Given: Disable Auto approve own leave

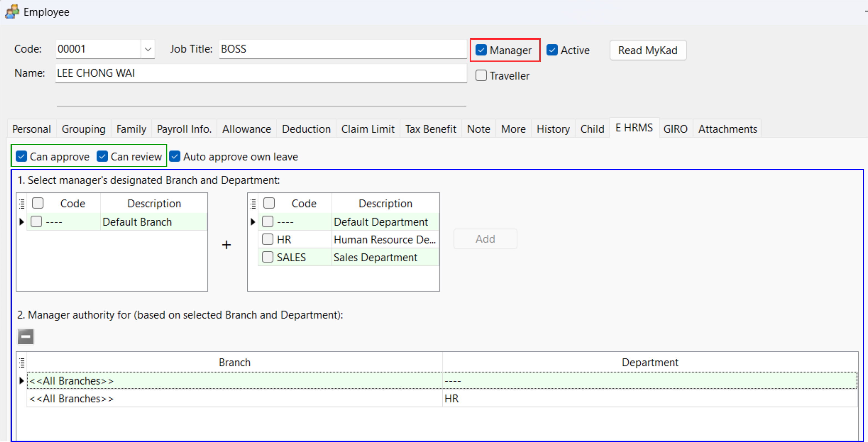Looking at the screenshot, I should click(175, 156).
